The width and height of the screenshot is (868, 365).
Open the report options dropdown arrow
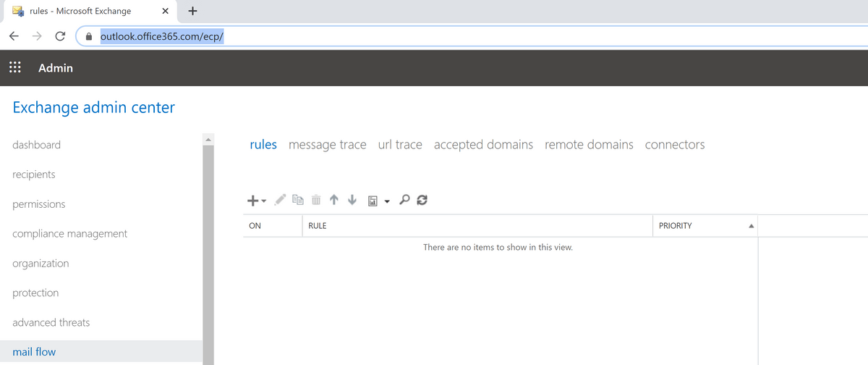[x=387, y=201]
